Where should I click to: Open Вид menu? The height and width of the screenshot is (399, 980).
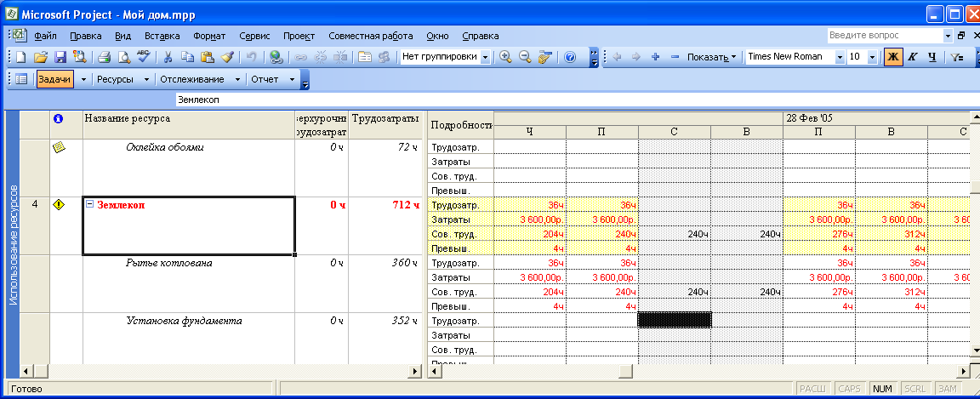[x=123, y=36]
